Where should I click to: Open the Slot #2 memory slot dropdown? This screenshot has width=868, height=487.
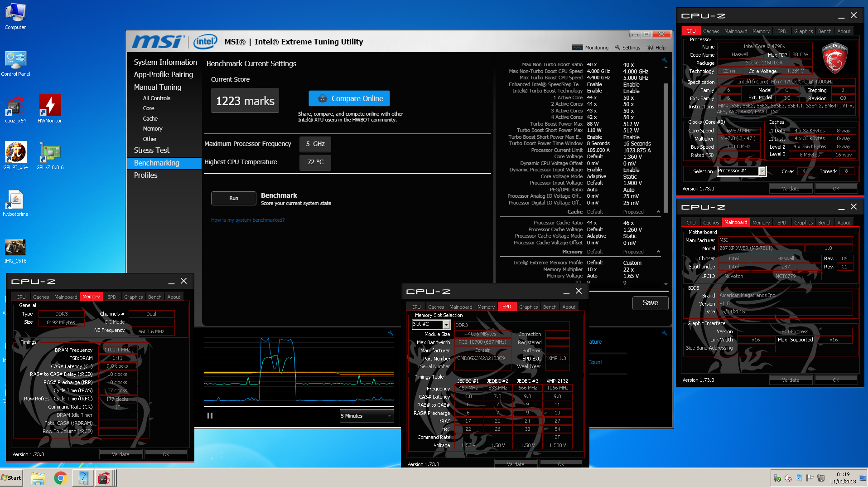pos(431,324)
